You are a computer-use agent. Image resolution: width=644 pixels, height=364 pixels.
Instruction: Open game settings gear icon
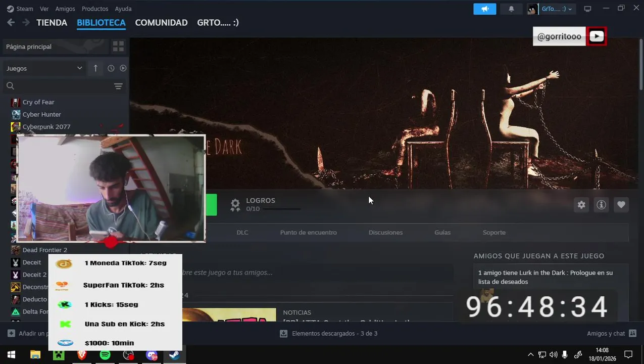(581, 205)
